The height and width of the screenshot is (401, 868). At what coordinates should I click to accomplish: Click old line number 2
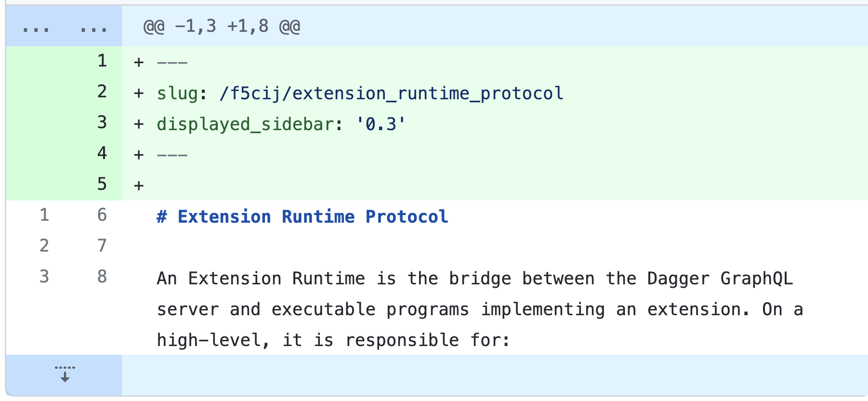pos(44,246)
